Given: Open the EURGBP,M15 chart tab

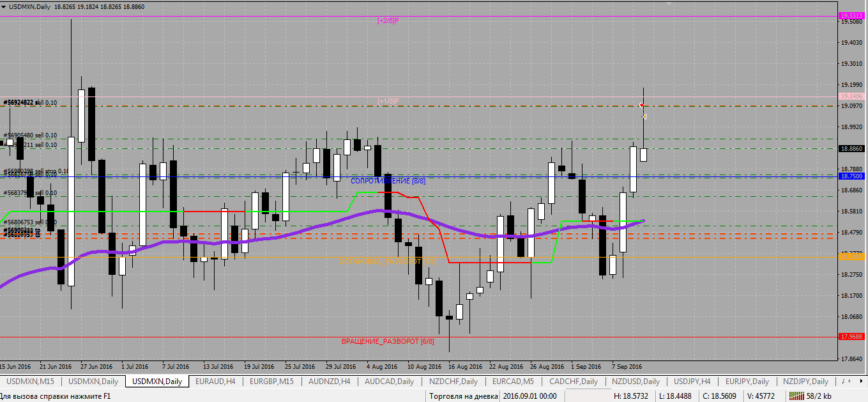Looking at the screenshot, I should (271, 382).
